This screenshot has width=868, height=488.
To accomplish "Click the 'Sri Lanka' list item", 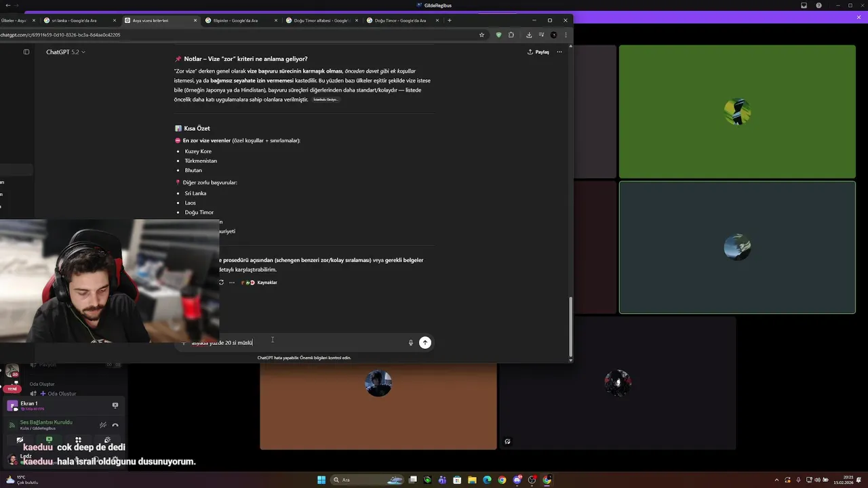I will click(195, 193).
